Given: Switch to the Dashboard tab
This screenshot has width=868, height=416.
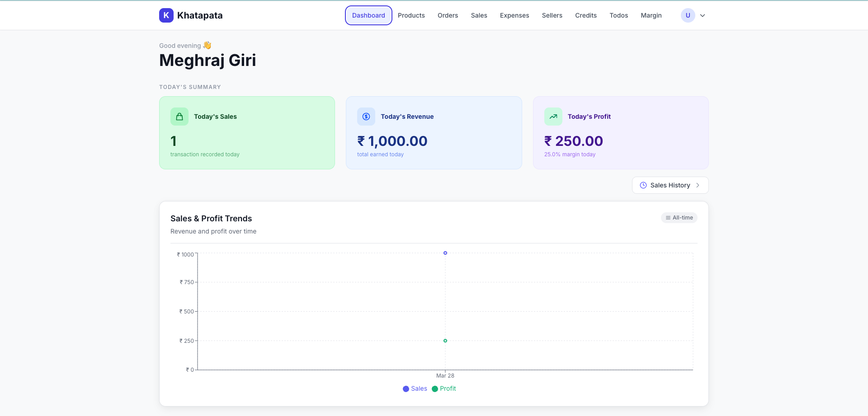Looking at the screenshot, I should [x=368, y=15].
